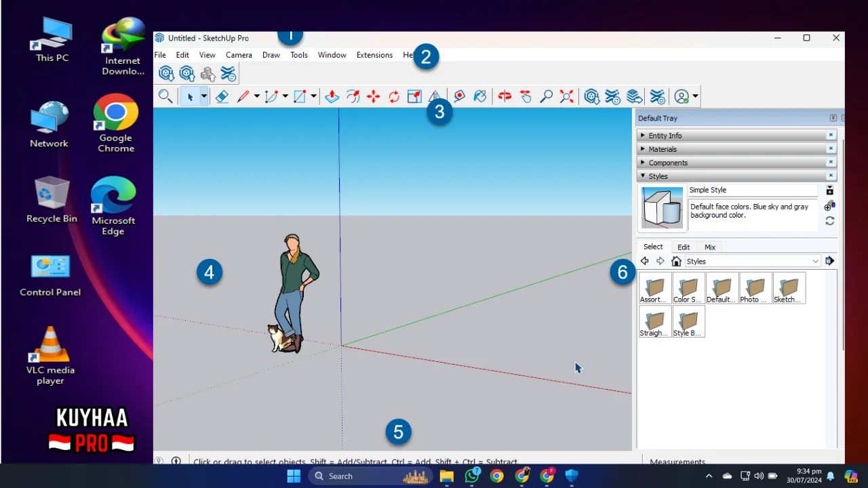868x488 pixels.
Task: Open the user account dropdown arrow
Action: tap(695, 97)
